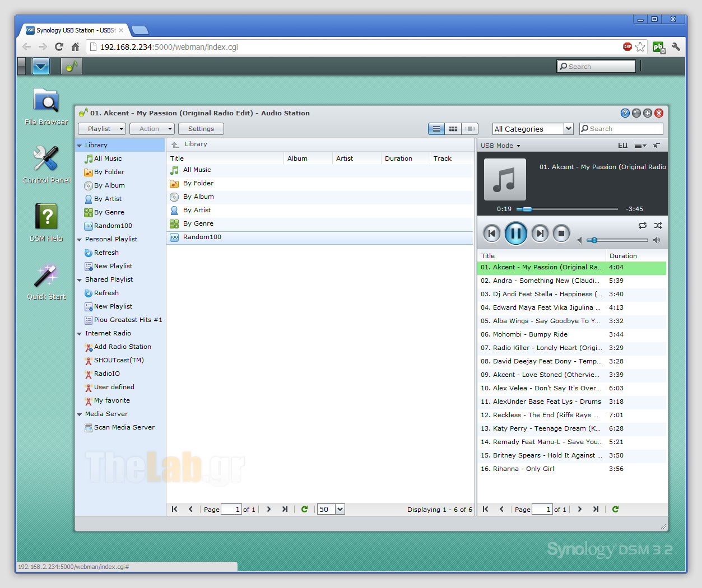
Task: Skip to the next track
Action: click(x=540, y=234)
